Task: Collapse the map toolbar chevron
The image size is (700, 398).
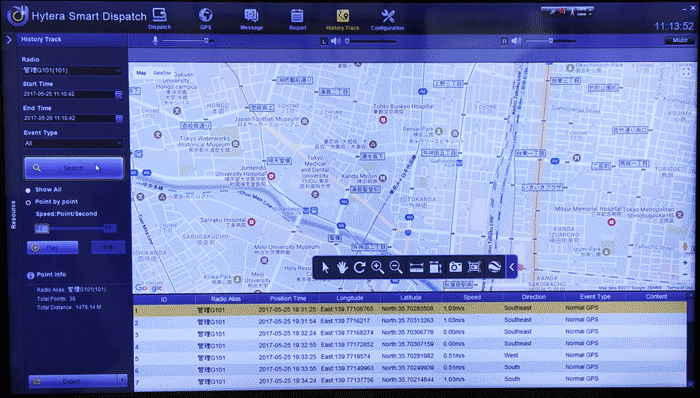Action: (512, 267)
